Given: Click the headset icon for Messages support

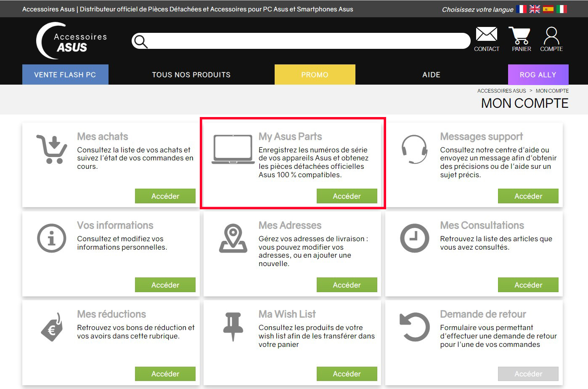Looking at the screenshot, I should coord(415,149).
